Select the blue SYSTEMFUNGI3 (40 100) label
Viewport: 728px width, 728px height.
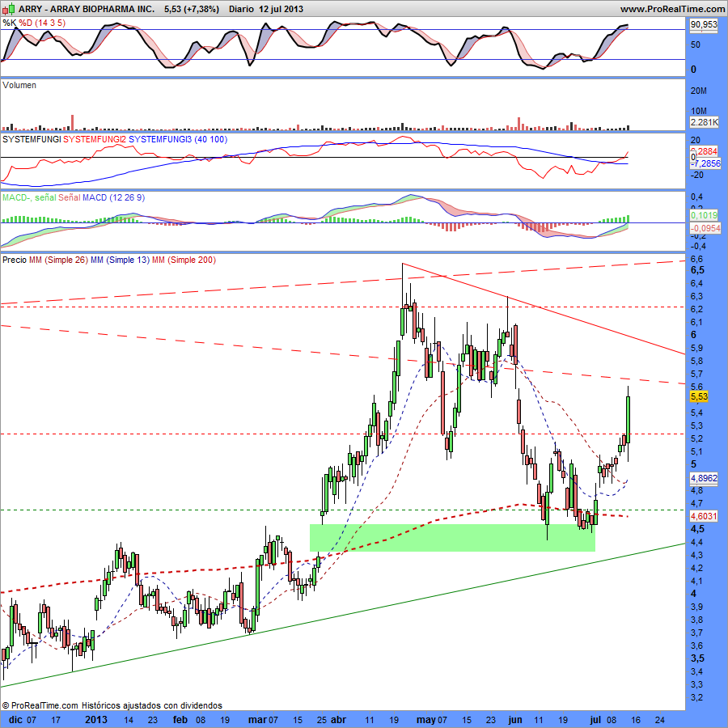pos(178,139)
